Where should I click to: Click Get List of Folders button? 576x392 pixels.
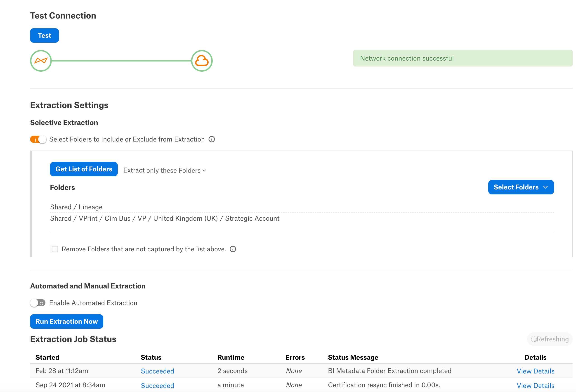(84, 169)
